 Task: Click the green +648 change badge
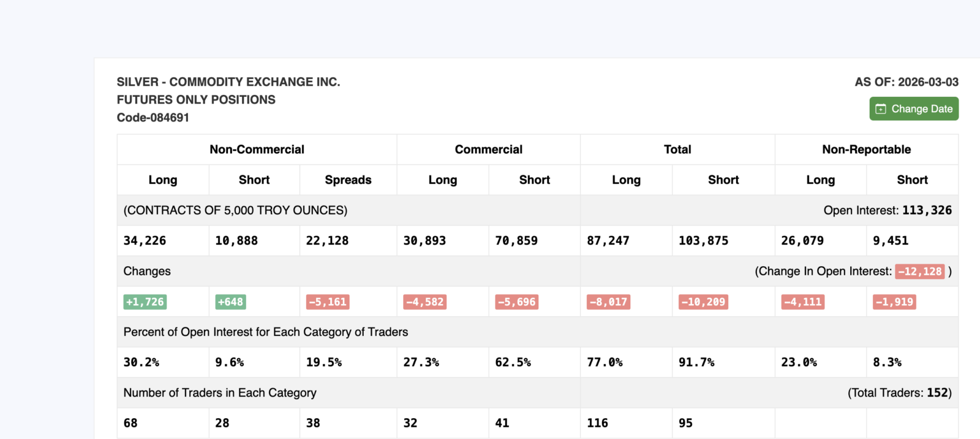pyautogui.click(x=230, y=302)
